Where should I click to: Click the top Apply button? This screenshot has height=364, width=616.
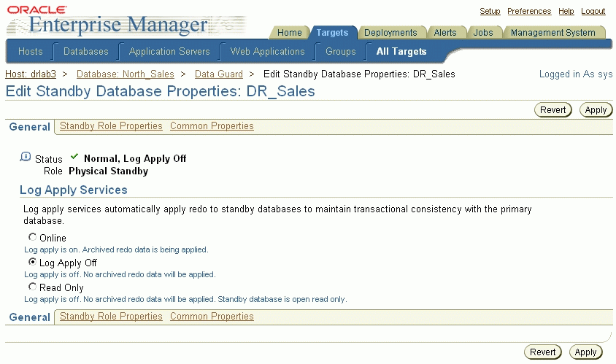pyautogui.click(x=596, y=110)
